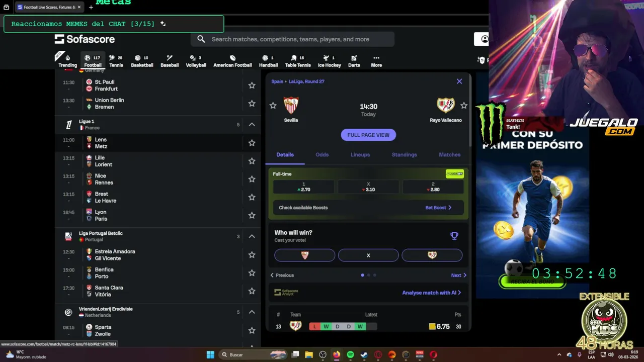This screenshot has height=362, width=644.
Task: Select draw odds 3.10
Action: [368, 187]
